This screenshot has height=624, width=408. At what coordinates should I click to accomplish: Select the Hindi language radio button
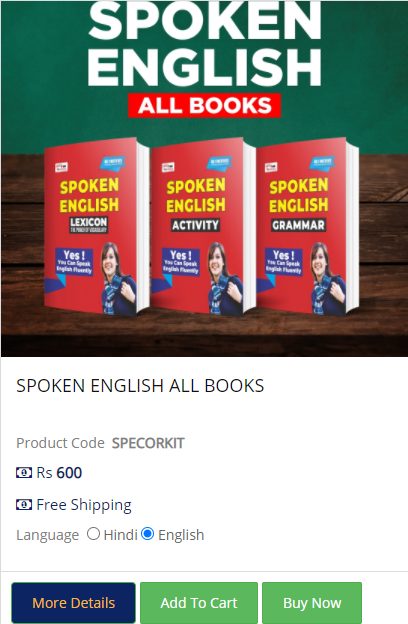(x=93, y=534)
